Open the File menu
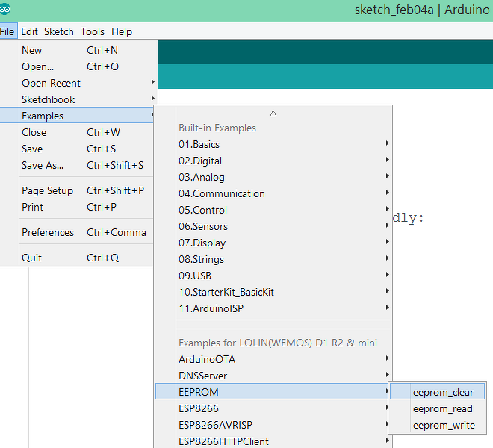Screen dimensions: 493x448 coord(7,31)
